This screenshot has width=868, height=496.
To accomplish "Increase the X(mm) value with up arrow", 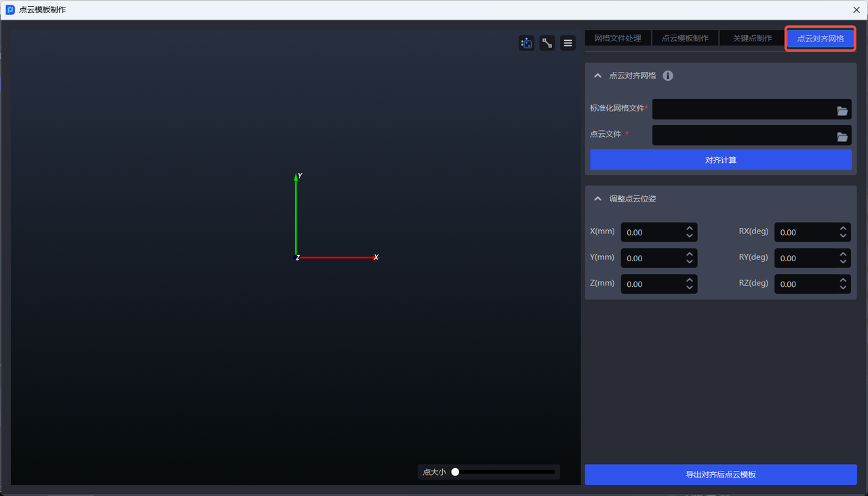I will [x=690, y=229].
